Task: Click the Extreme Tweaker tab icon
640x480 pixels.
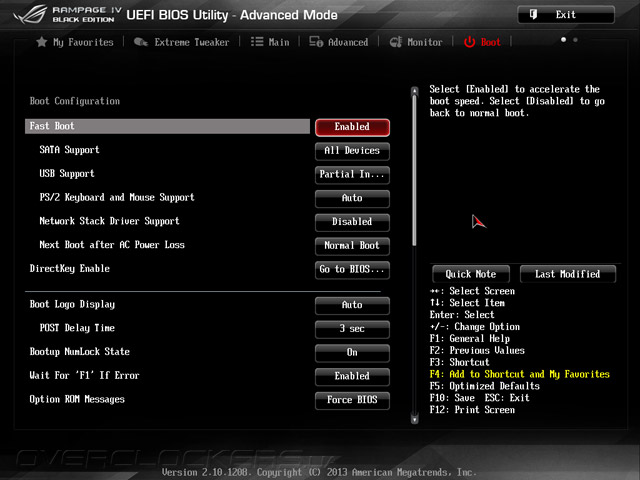Action: pyautogui.click(x=140, y=42)
